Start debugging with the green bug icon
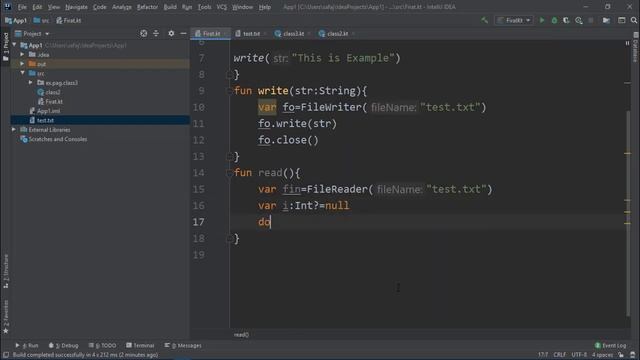 click(x=554, y=20)
